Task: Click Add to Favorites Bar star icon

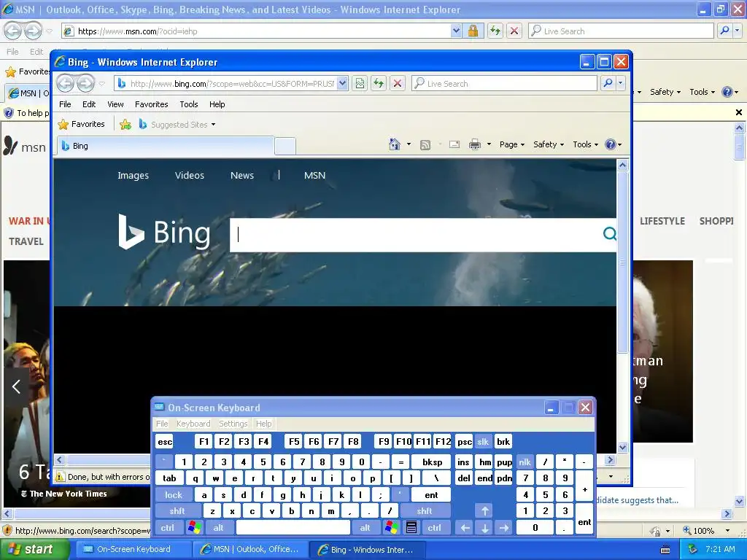Action: pos(125,124)
